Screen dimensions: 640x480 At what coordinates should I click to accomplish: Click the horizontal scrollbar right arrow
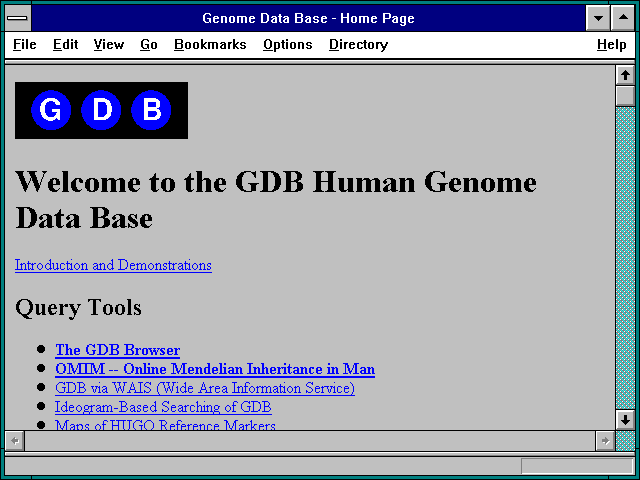[x=605, y=441]
